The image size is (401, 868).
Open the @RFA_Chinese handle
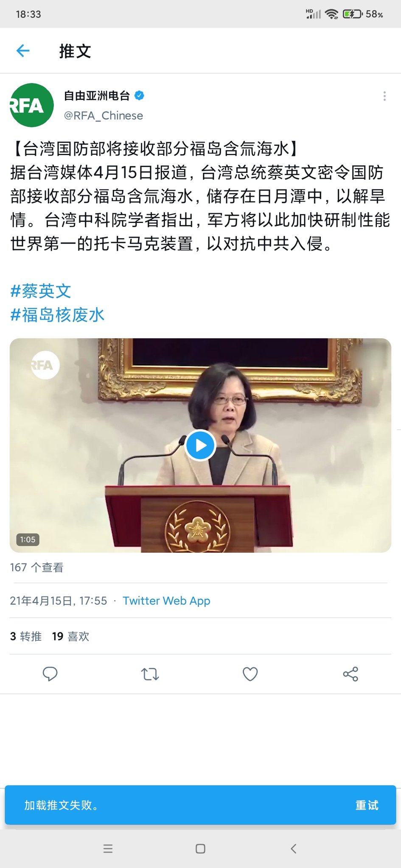tap(103, 116)
